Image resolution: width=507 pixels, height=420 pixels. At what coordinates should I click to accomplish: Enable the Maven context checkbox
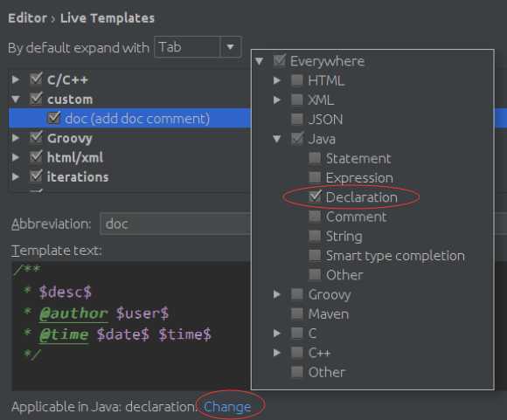tap(297, 313)
